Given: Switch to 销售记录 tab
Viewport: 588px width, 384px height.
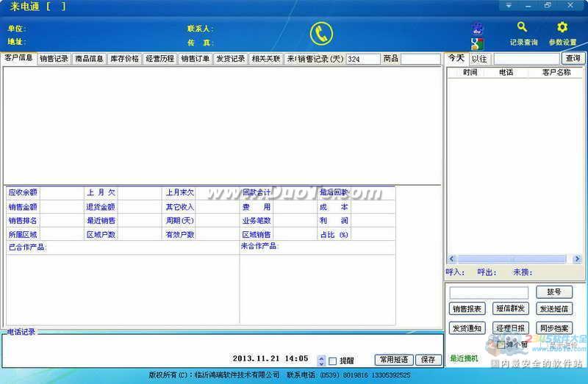Looking at the screenshot, I should pyautogui.click(x=54, y=59).
